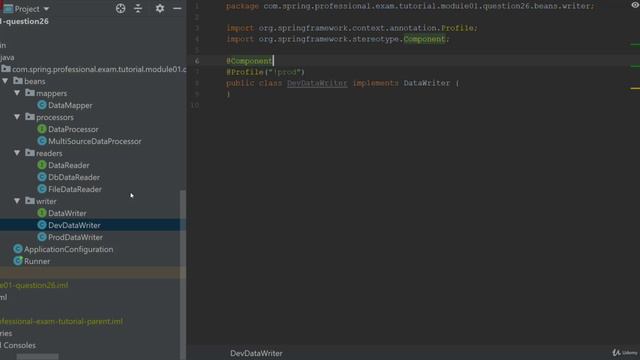Open Runner class
The image size is (640, 360).
tap(37, 261)
